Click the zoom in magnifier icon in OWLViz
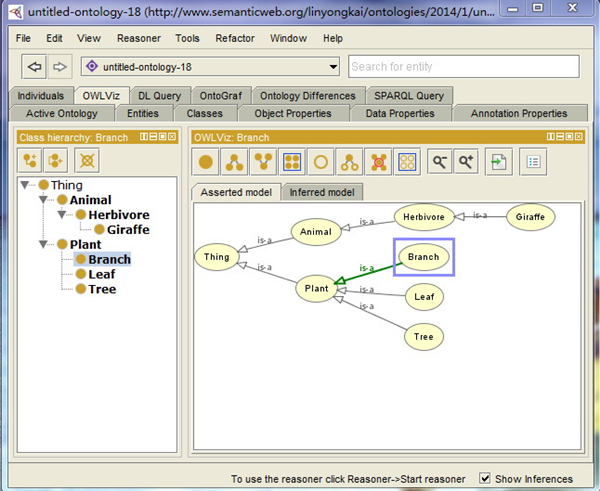Screen dimensions: 600x491 [465, 160]
